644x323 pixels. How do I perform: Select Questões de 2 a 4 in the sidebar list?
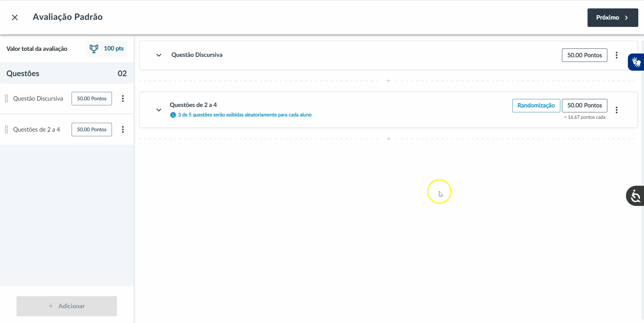(37, 130)
